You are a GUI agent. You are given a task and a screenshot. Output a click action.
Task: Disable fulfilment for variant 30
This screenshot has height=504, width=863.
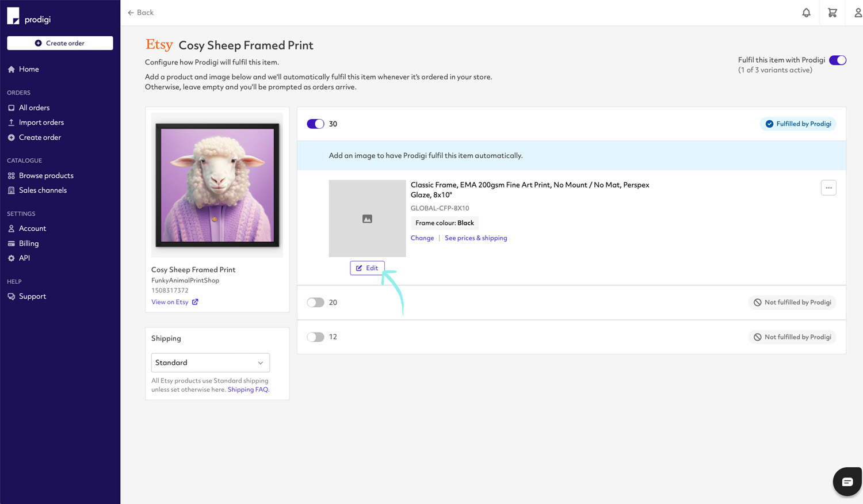[315, 124]
